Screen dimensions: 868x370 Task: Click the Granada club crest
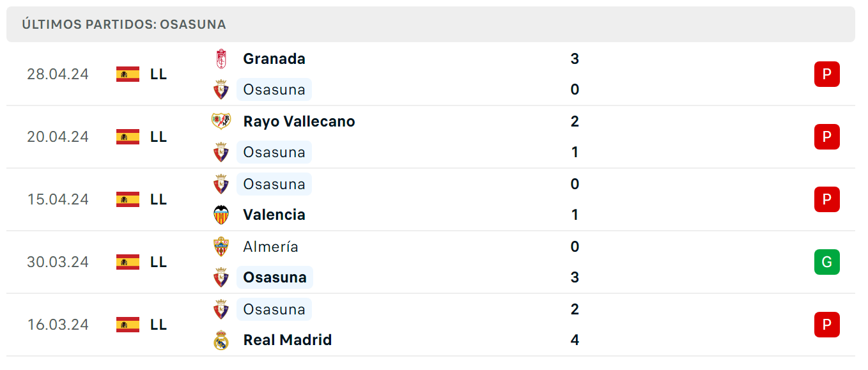pyautogui.click(x=221, y=59)
